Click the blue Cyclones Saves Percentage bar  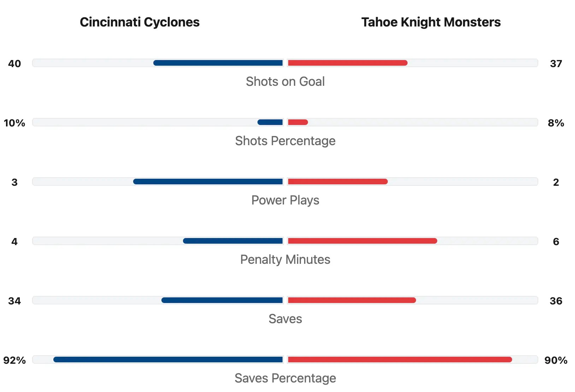(x=168, y=360)
